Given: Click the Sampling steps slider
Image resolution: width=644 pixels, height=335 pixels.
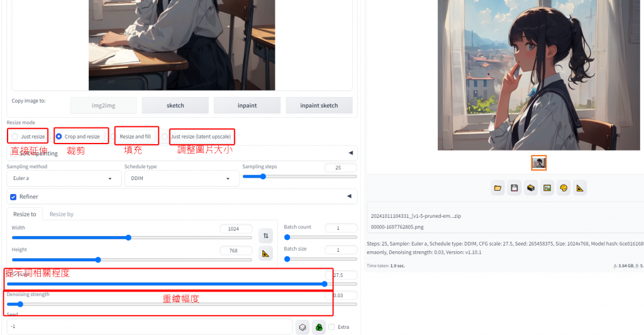Looking at the screenshot, I should pos(299,176).
